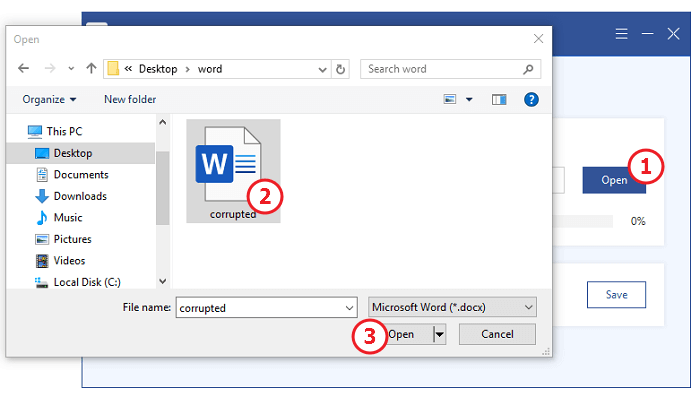The height and width of the screenshot is (397, 700).
Task: Open the Microsoft Word (*.docx) file type dropdown
Action: (452, 307)
